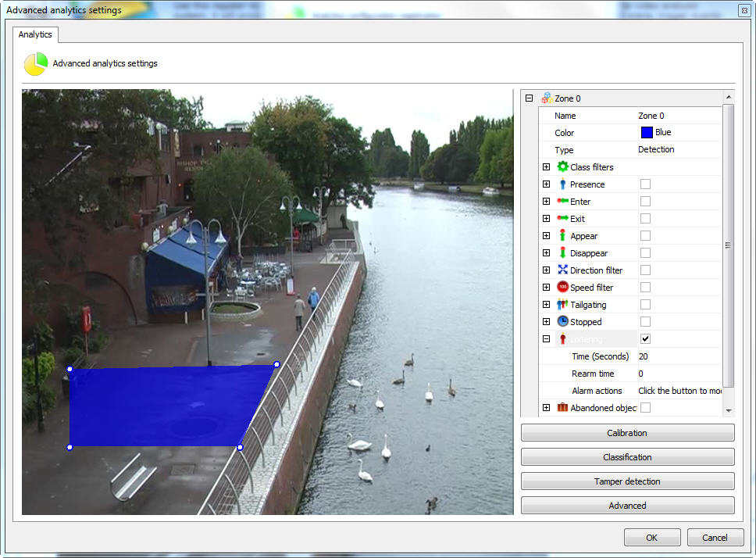The image size is (756, 558).
Task: Uncheck the Loitering checkbox
Action: (645, 338)
